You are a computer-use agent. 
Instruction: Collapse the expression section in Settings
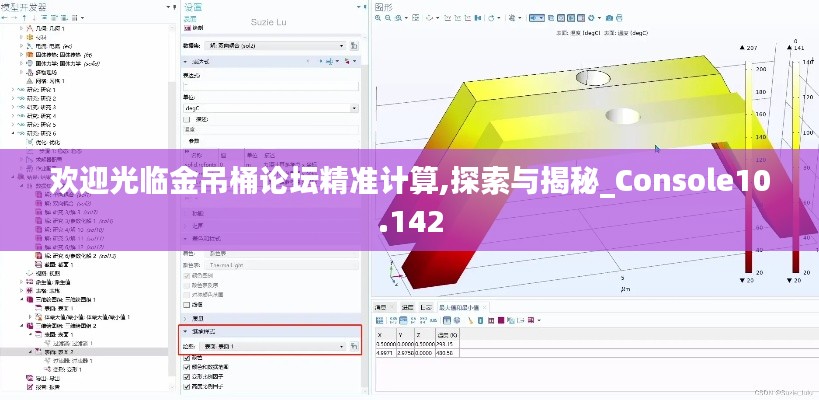tap(185, 61)
